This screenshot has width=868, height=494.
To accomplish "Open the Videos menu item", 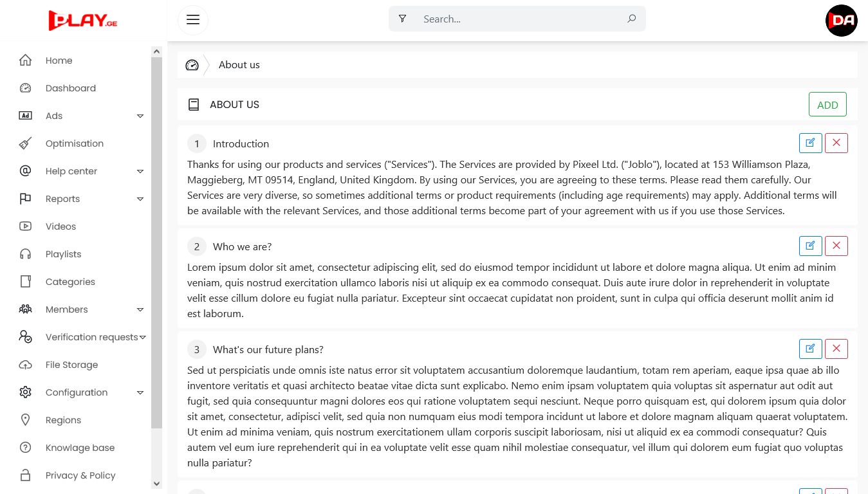I will click(60, 226).
